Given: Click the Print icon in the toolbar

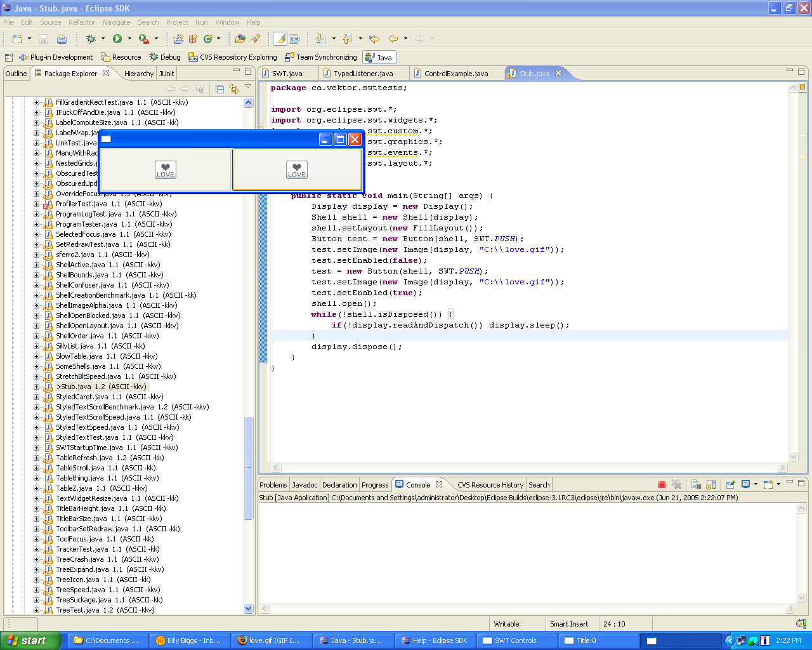Looking at the screenshot, I should [62, 39].
